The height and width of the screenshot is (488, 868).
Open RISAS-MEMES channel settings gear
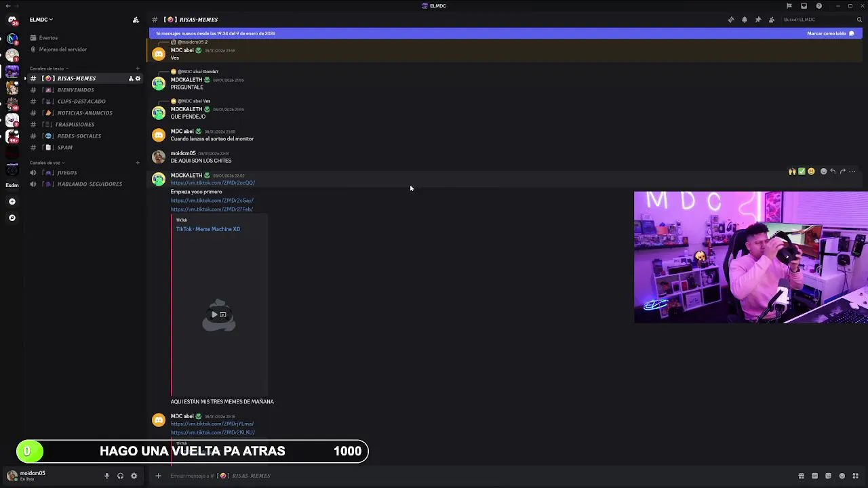click(x=138, y=79)
